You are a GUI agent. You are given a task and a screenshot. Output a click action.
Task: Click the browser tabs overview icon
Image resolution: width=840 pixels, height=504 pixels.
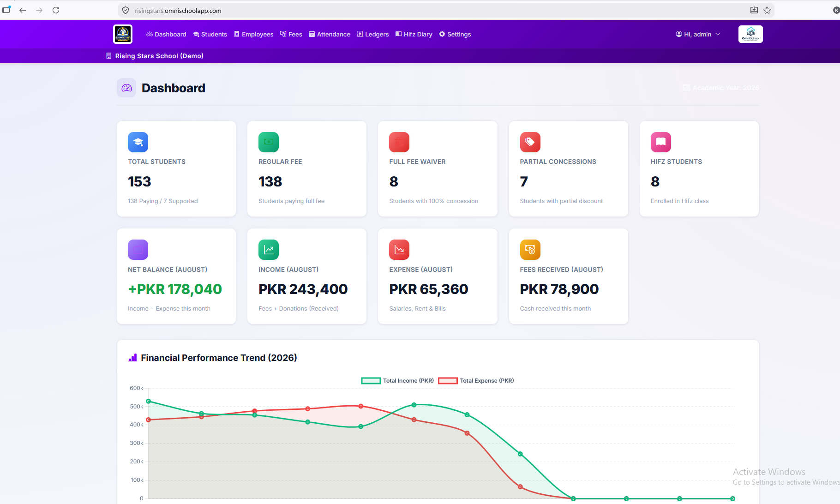[x=6, y=10]
